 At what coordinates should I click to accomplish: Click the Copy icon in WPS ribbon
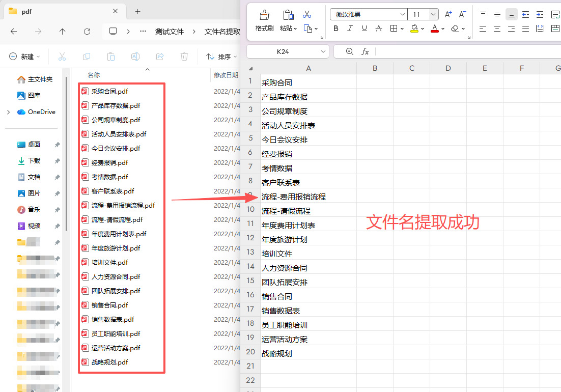point(307,29)
